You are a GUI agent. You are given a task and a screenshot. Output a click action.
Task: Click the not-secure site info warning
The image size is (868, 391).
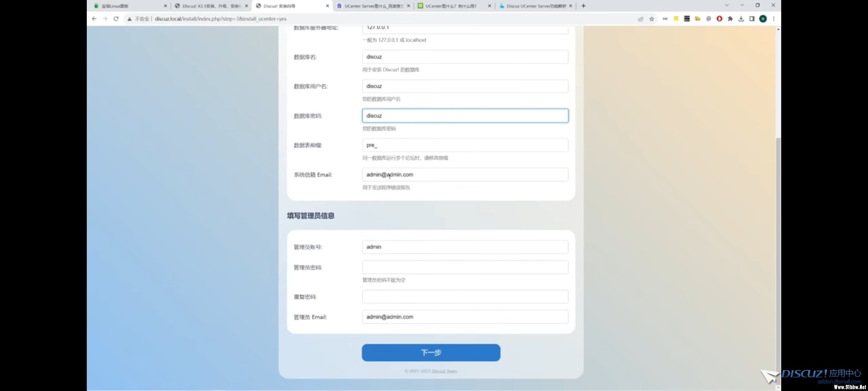(x=138, y=19)
